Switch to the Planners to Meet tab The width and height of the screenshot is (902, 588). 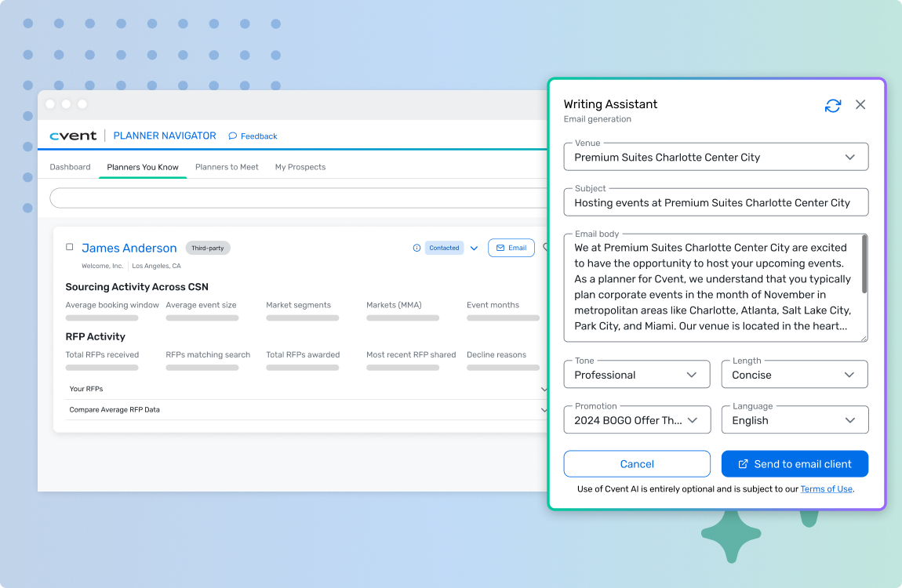227,167
